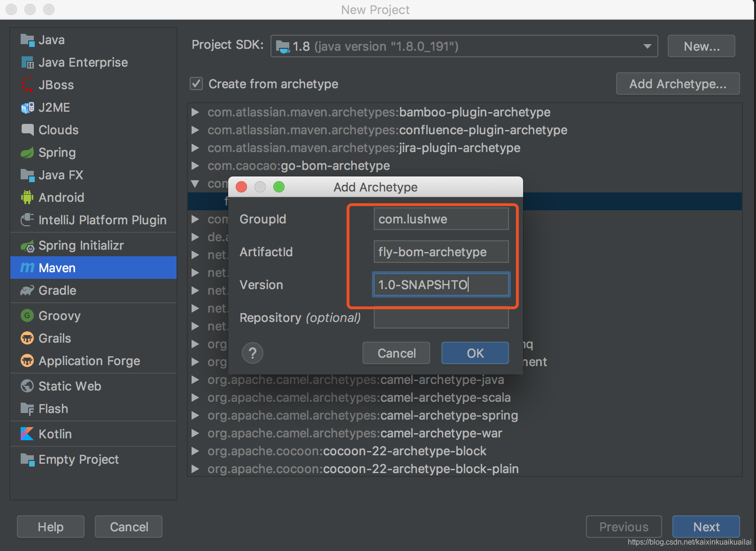The image size is (756, 551).
Task: Close the Add Archetype dialog red button
Action: pyautogui.click(x=241, y=187)
